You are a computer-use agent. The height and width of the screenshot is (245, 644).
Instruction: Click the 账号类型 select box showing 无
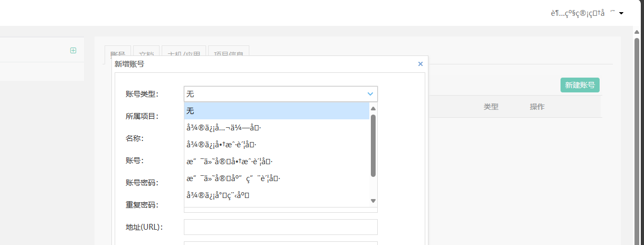tap(281, 94)
